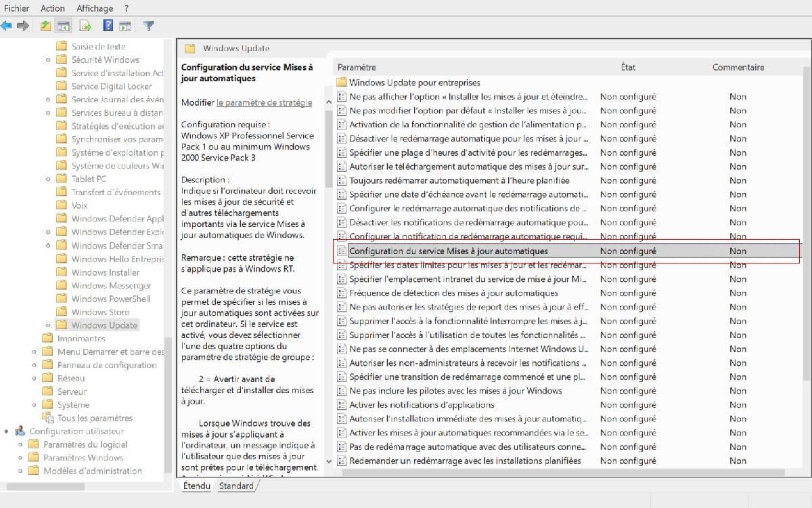
Task: Go up one level with folder icon
Action: point(45,26)
